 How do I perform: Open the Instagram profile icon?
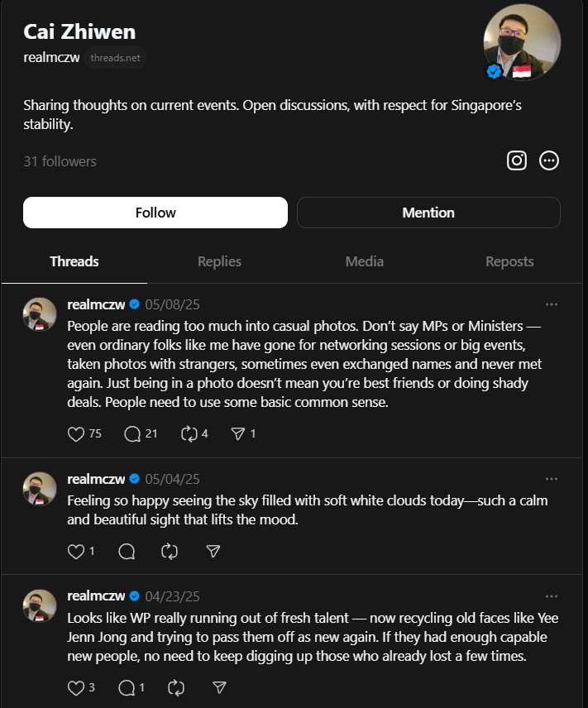click(x=517, y=160)
